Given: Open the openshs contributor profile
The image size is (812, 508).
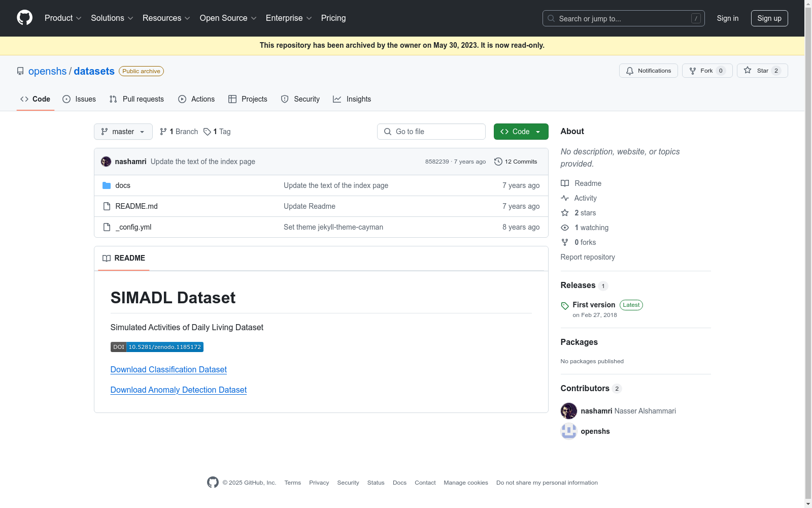Looking at the screenshot, I should tap(595, 431).
